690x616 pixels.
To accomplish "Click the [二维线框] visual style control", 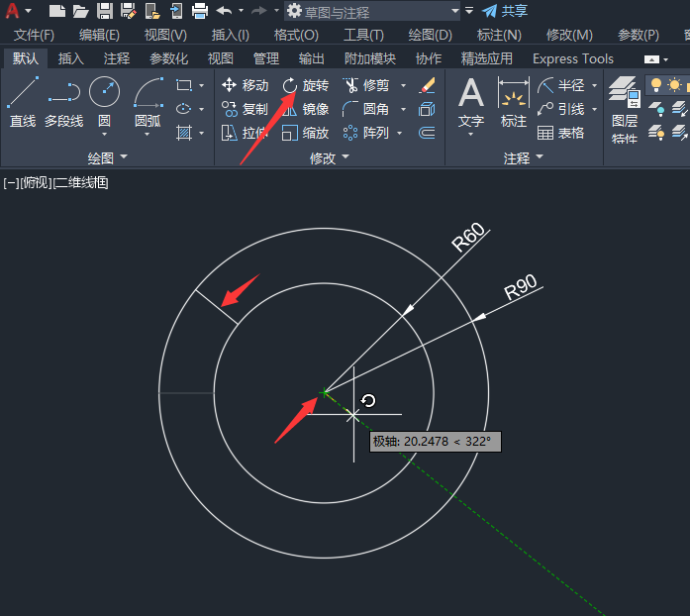I will [x=81, y=182].
